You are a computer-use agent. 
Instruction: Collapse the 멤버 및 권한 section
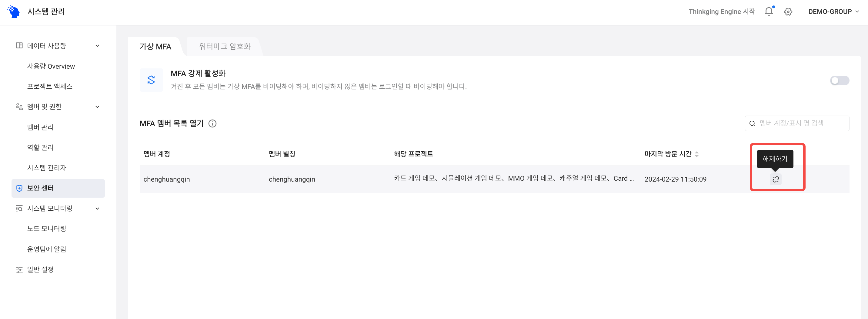point(97,107)
